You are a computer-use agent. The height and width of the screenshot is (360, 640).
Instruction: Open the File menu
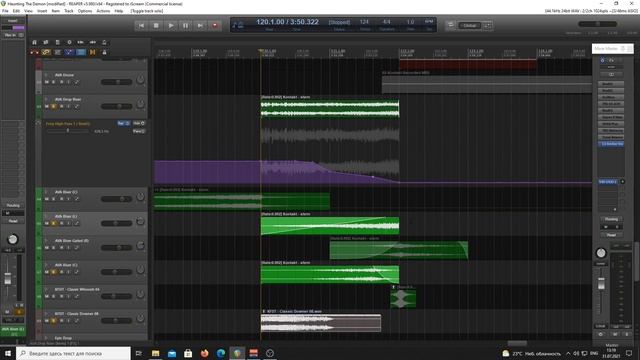(5, 11)
